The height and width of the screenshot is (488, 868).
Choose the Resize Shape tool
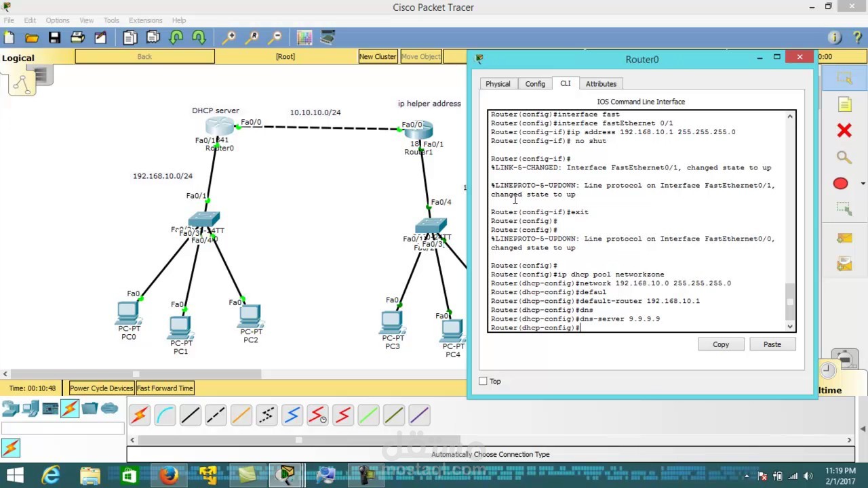coord(844,209)
